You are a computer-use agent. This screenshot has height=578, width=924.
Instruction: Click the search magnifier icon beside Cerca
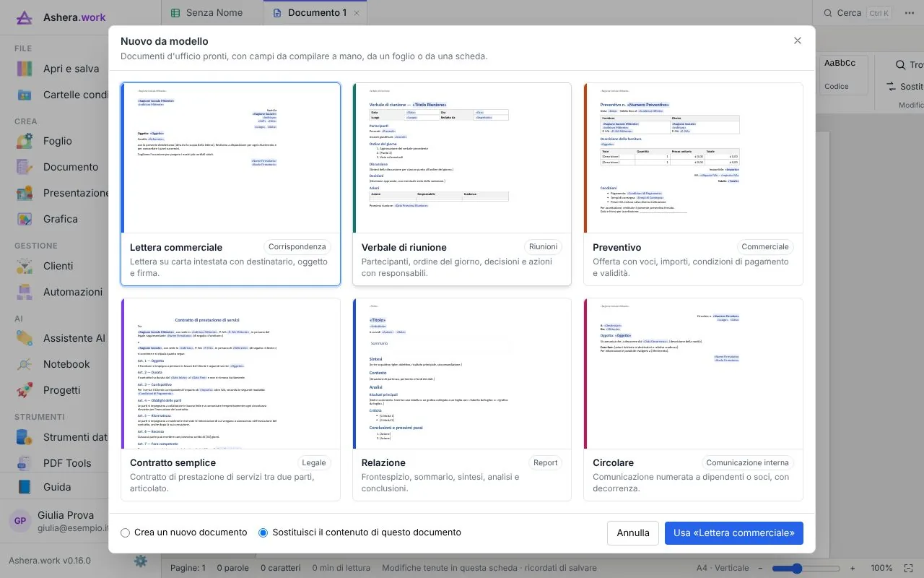[x=827, y=13]
